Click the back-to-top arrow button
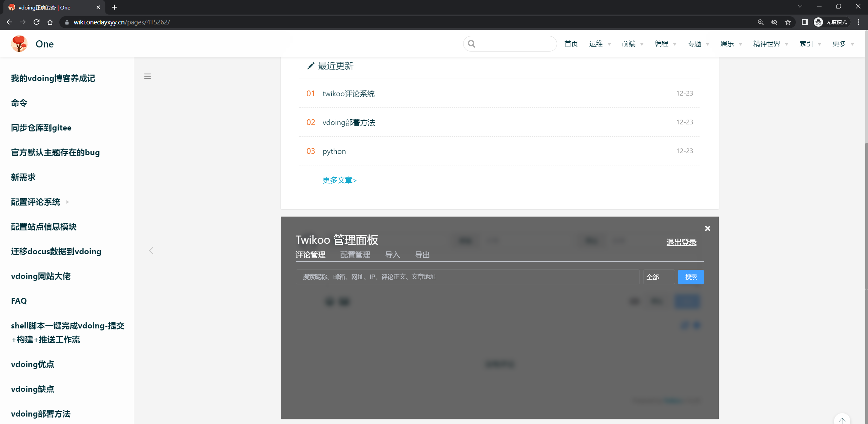Viewport: 868px width, 424px height. (x=842, y=420)
